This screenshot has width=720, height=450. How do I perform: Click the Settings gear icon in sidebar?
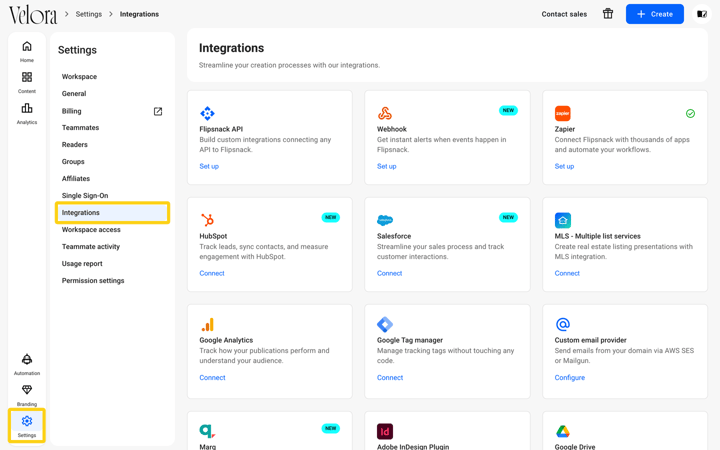tap(27, 421)
